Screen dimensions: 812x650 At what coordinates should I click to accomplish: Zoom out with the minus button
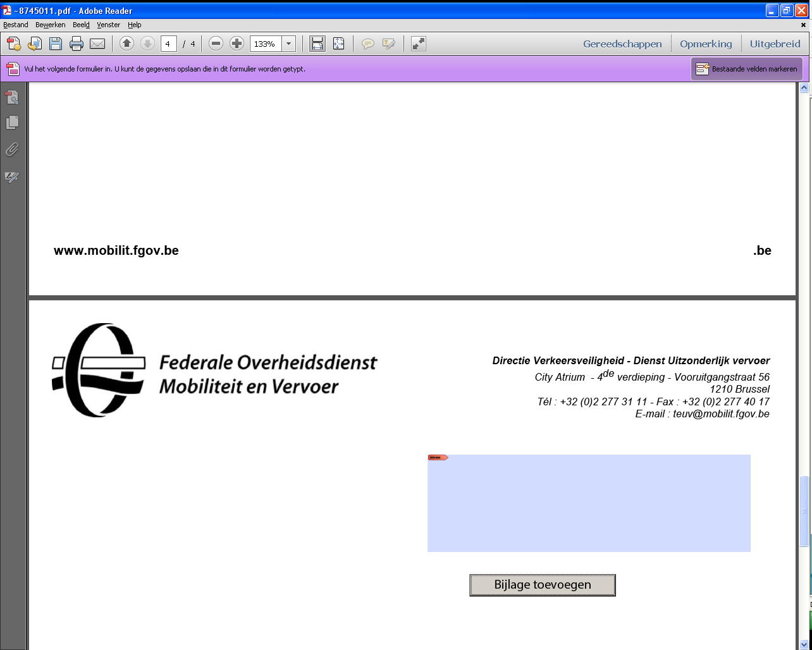216,44
